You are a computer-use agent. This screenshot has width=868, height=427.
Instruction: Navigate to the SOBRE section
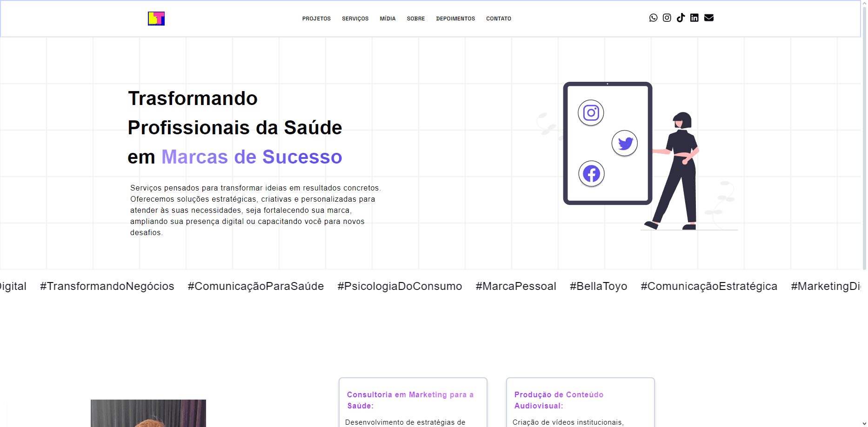click(416, 19)
